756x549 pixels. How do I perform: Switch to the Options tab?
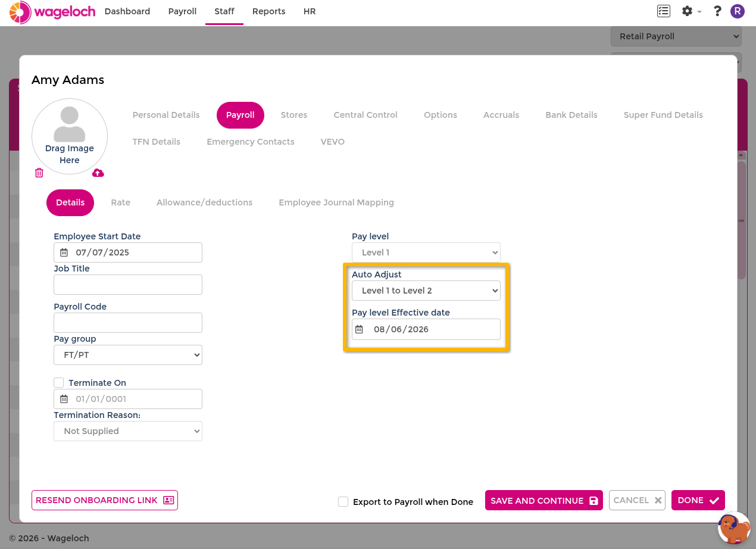point(441,115)
